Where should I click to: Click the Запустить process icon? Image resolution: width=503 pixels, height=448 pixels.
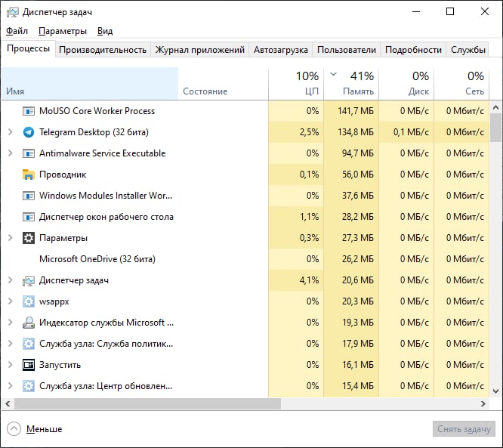point(29,365)
